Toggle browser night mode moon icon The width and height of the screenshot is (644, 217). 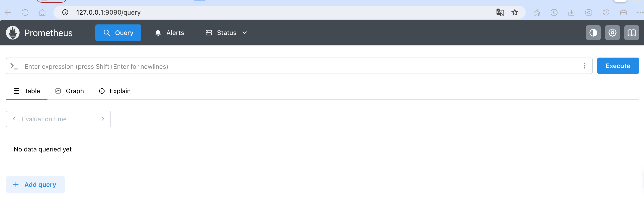click(606, 13)
